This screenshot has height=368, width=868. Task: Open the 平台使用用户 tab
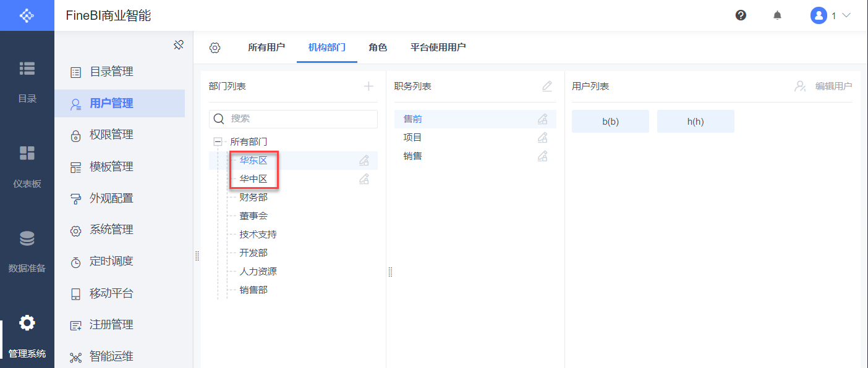pyautogui.click(x=438, y=48)
